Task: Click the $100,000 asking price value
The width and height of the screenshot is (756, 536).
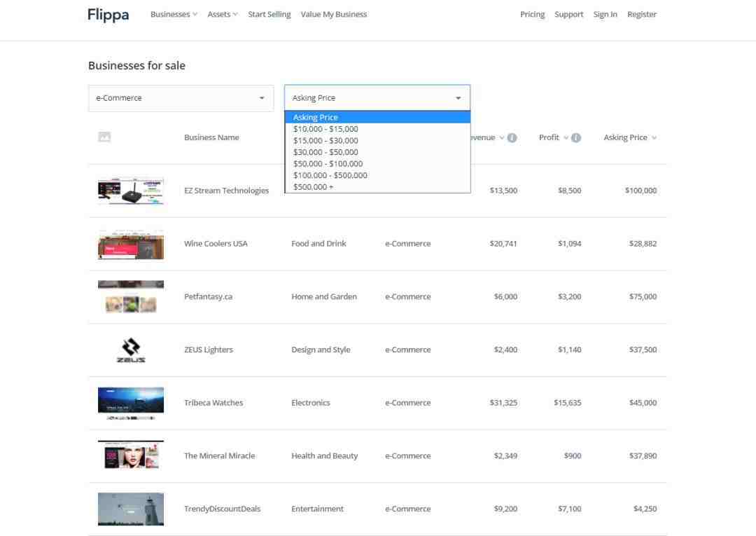Action: tap(640, 191)
